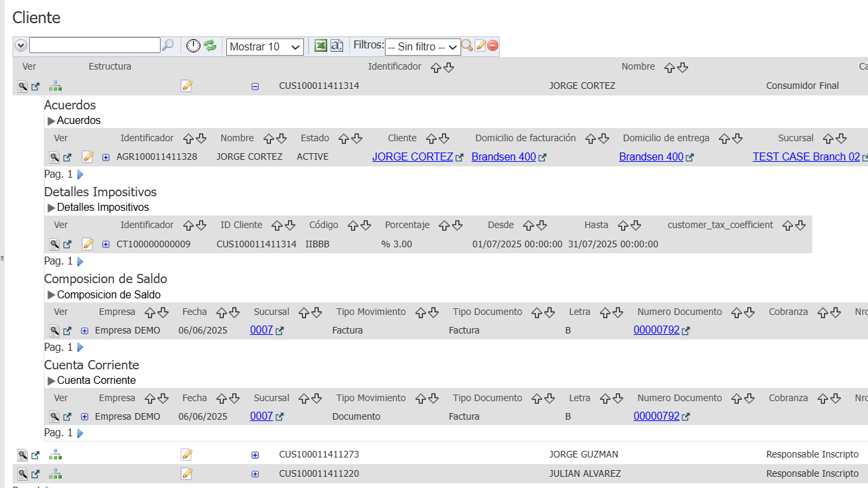The image size is (868, 488).
Task: Export the list to Excel
Action: [321, 45]
